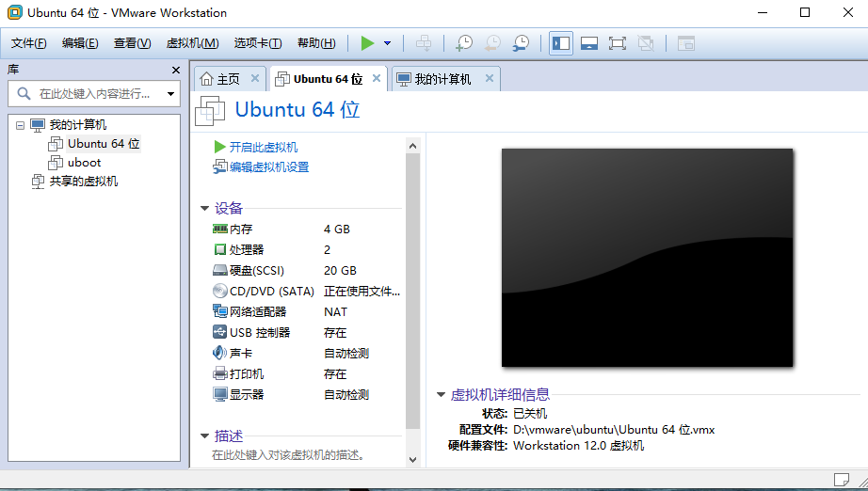Click the device panel scroll down arrow

click(412, 459)
